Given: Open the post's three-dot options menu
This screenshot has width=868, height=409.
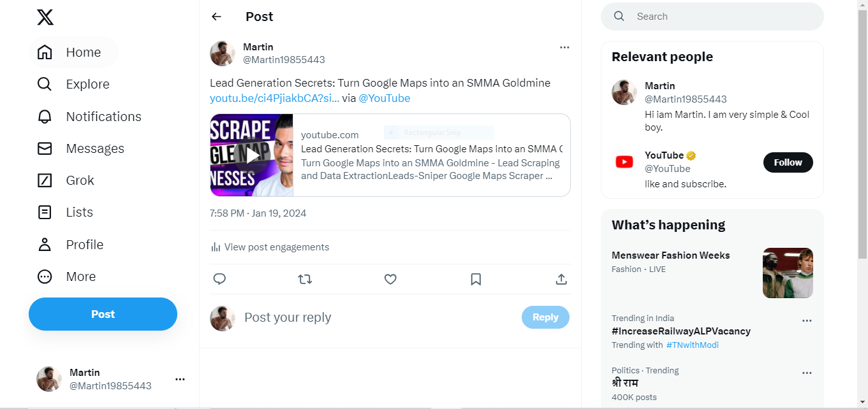Looking at the screenshot, I should [564, 47].
